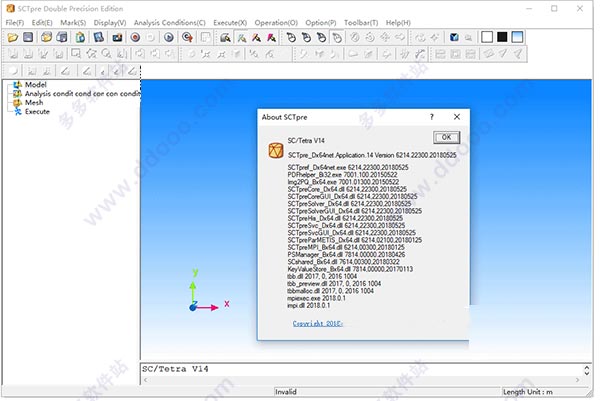Select the Model tree node
The image size is (600, 401).
pos(36,85)
